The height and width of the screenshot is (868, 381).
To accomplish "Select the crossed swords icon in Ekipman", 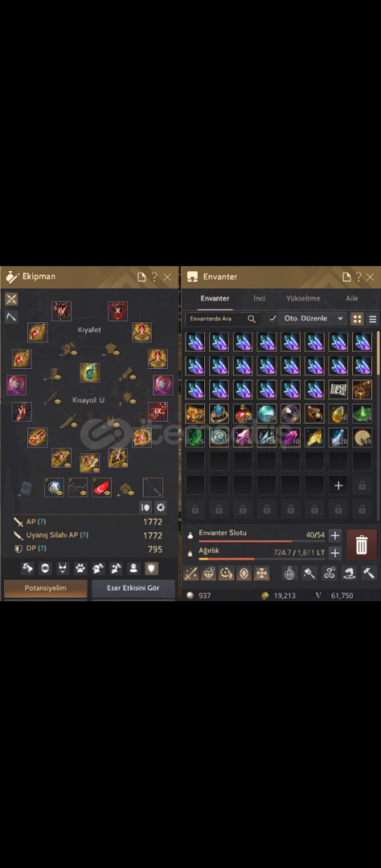I will click(x=11, y=299).
